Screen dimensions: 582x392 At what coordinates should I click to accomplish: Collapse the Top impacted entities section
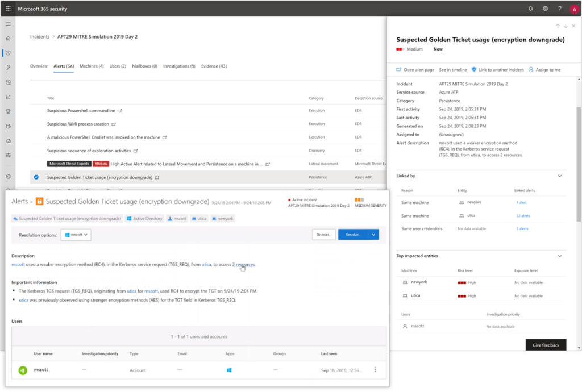pos(559,256)
